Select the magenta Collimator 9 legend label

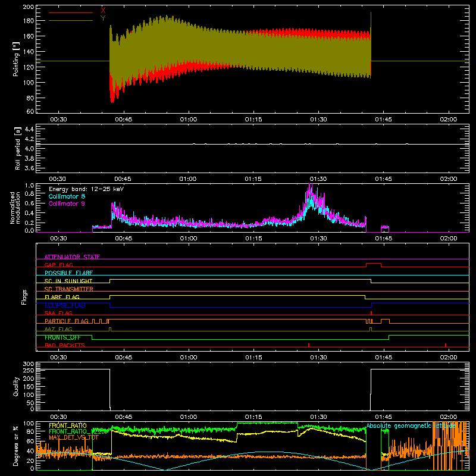pyautogui.click(x=67, y=203)
